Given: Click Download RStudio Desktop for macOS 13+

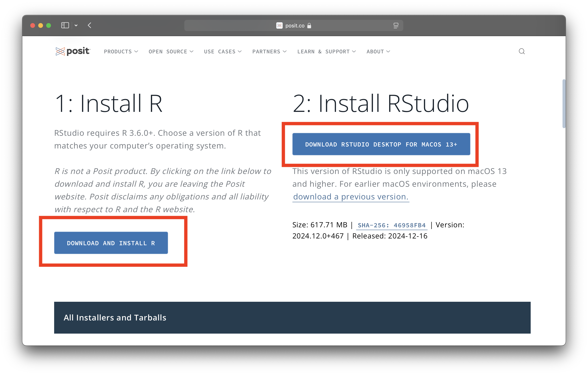Looking at the screenshot, I should pyautogui.click(x=381, y=144).
